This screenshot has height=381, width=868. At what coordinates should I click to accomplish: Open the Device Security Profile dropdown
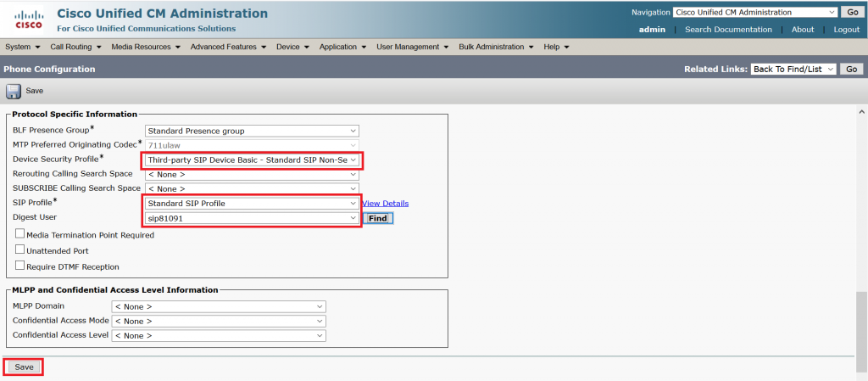click(253, 160)
